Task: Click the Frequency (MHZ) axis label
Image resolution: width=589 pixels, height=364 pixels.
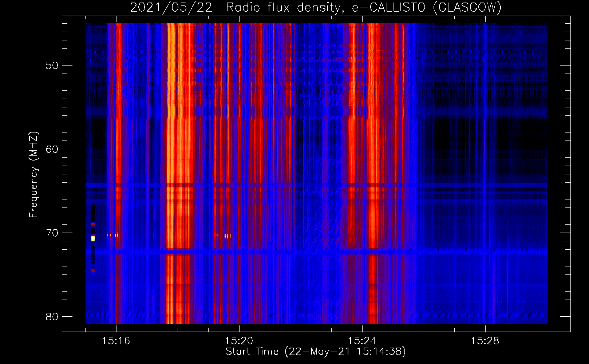Action: 33,175
